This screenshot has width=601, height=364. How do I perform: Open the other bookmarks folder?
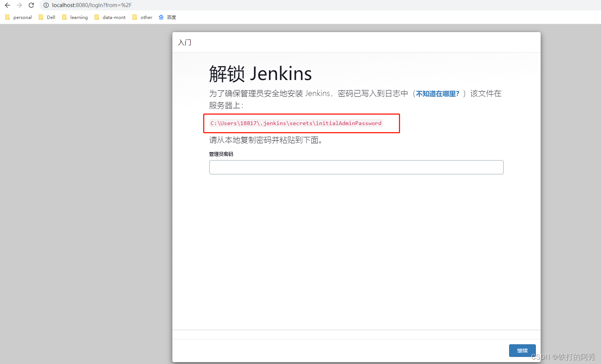[x=143, y=17]
